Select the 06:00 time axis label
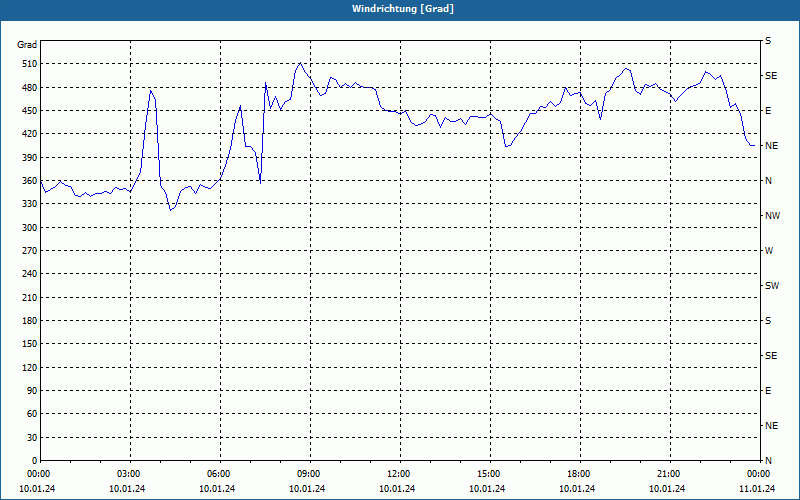Viewport: 800px width, 500px height. (218, 474)
